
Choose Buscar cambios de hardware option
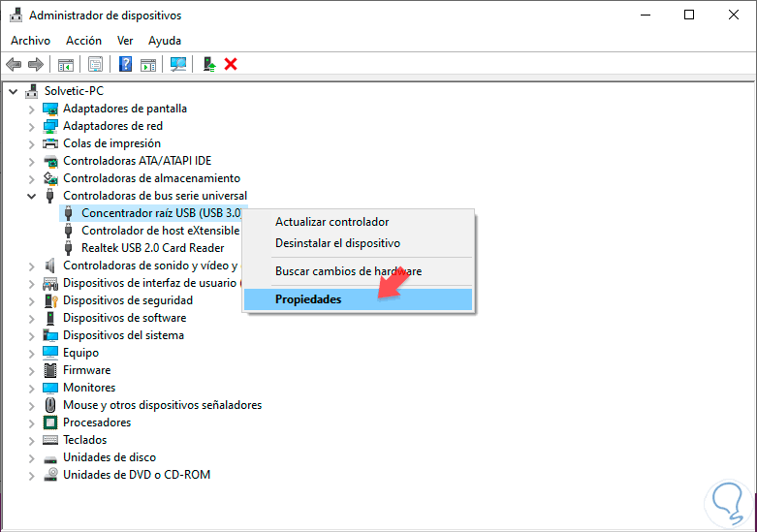tap(359, 271)
